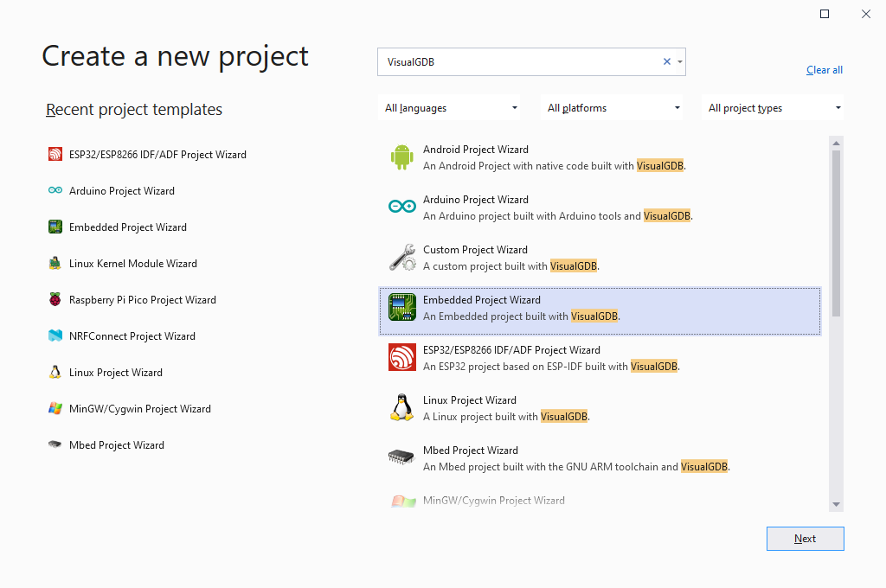Choose the partially hidden MinGW/Cygwin Project Wizard result
Viewport: 886px width, 588px height.
(600, 501)
